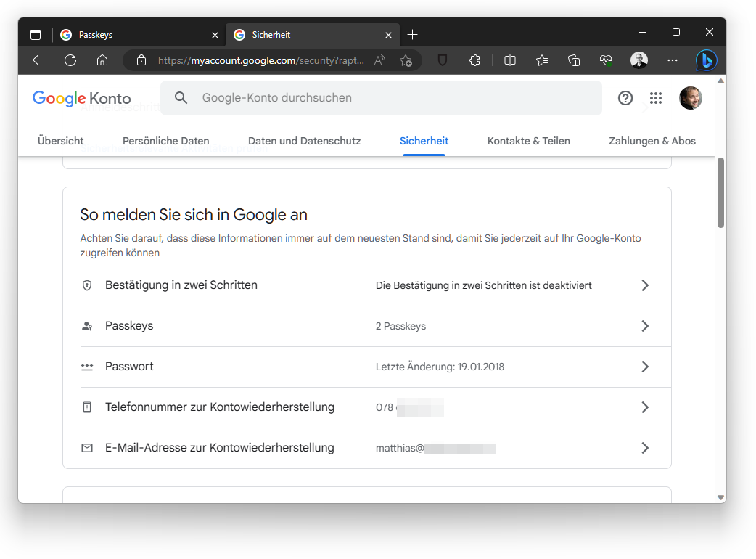Open Zahlungen & Abos tab
This screenshot has width=756, height=559.
coord(652,141)
